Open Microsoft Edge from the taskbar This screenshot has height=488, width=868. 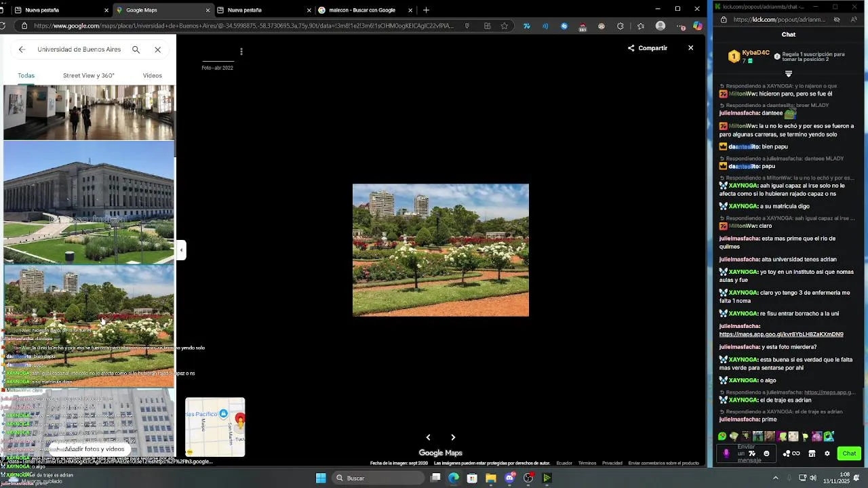tap(454, 478)
